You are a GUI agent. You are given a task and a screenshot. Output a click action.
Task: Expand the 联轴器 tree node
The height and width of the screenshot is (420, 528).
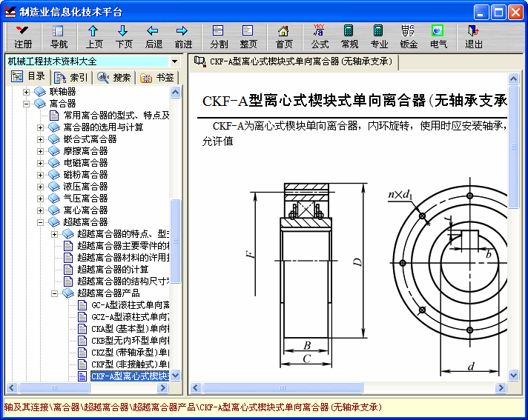[27, 92]
